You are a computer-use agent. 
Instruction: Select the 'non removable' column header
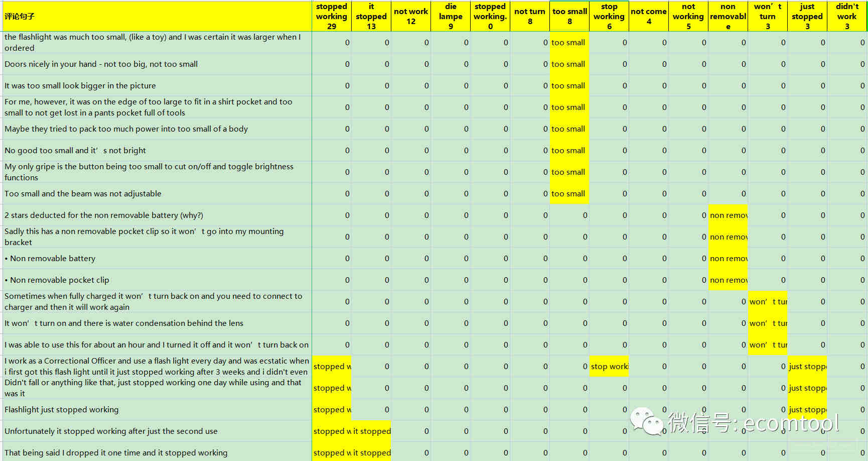point(728,16)
